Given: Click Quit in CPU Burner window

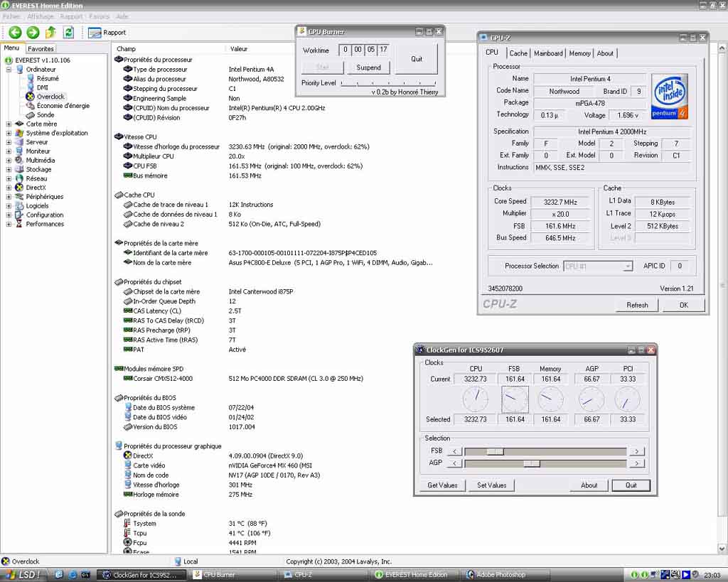Looking at the screenshot, I should [417, 59].
